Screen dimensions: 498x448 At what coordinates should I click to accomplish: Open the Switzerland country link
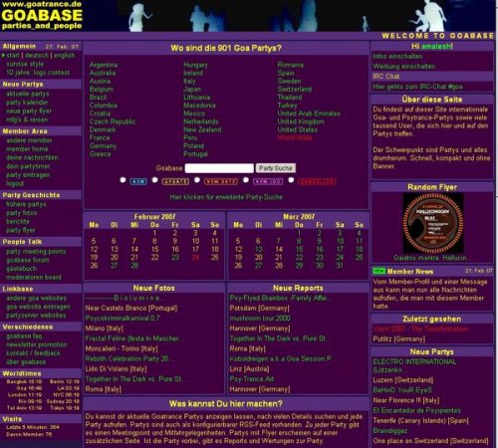click(x=295, y=90)
